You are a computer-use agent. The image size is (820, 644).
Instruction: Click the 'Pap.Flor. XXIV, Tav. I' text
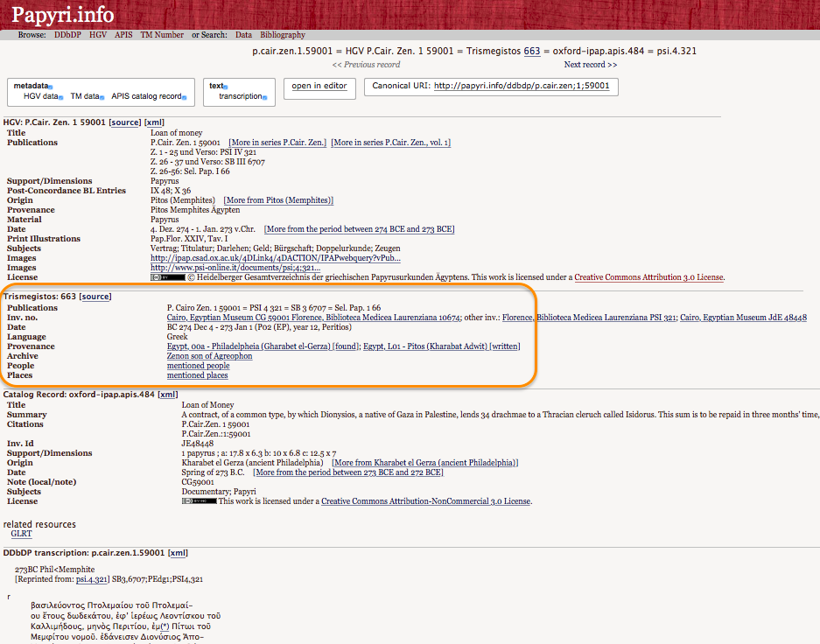189,239
